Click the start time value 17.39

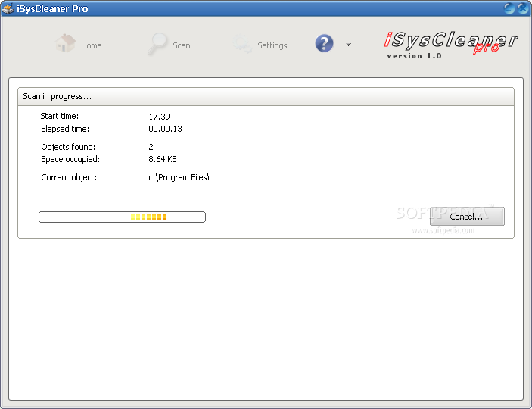(x=159, y=117)
